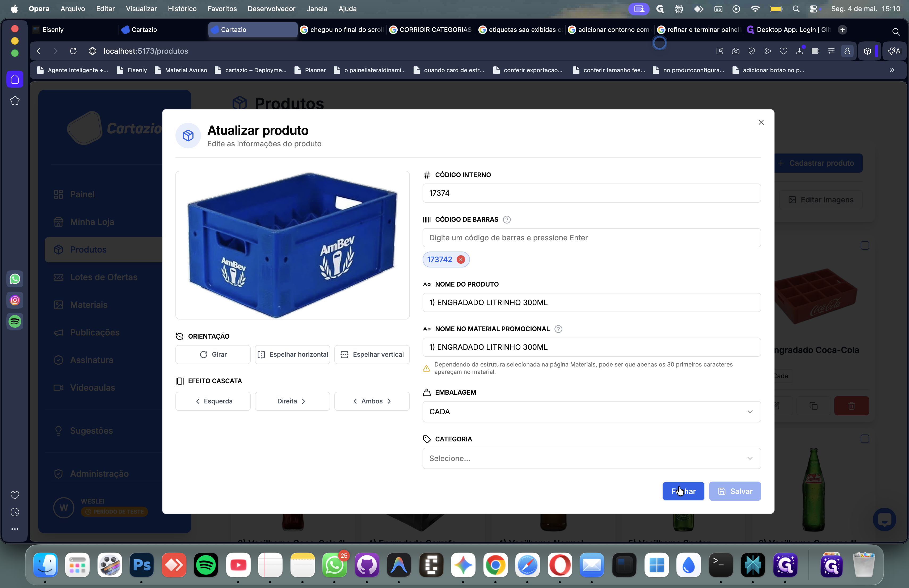Open Material Avulso bookmark
Image resolution: width=909 pixels, height=588 pixels.
[x=181, y=70]
